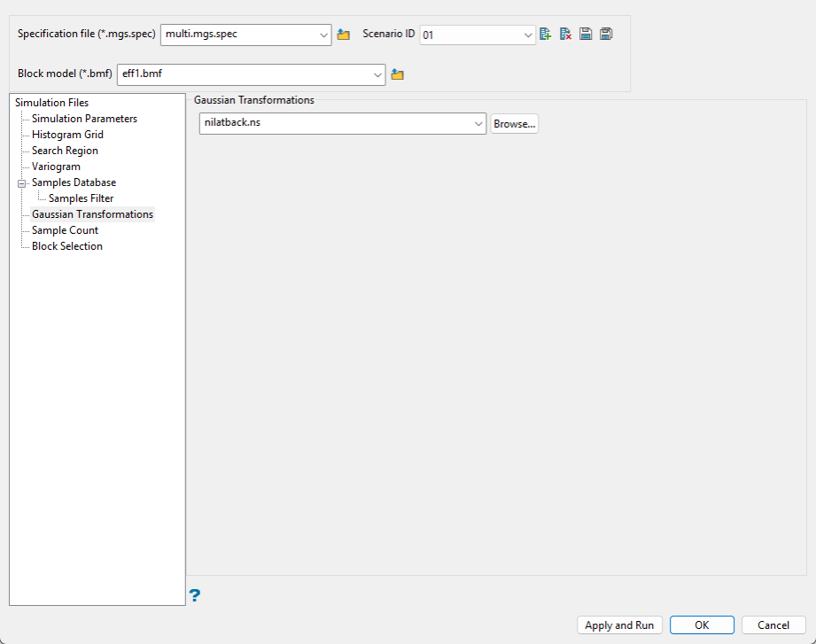The width and height of the screenshot is (816, 644).
Task: Click the Apply and Run button
Action: 619,625
